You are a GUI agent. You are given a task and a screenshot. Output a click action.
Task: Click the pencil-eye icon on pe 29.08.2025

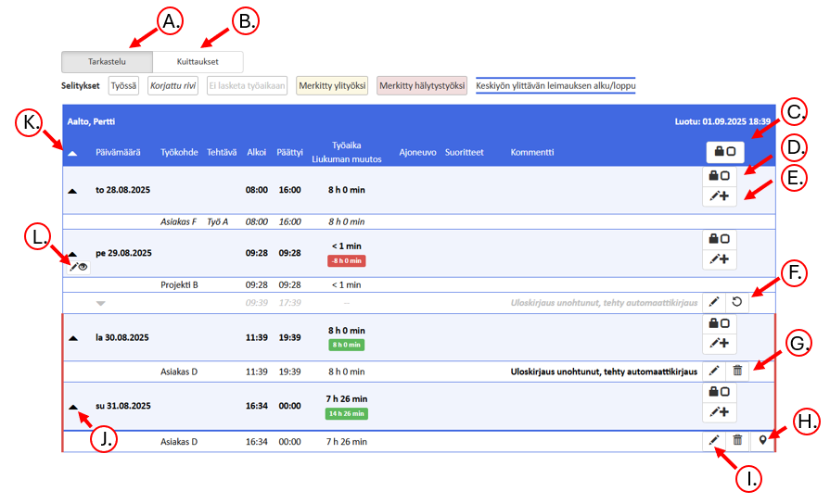click(77, 266)
